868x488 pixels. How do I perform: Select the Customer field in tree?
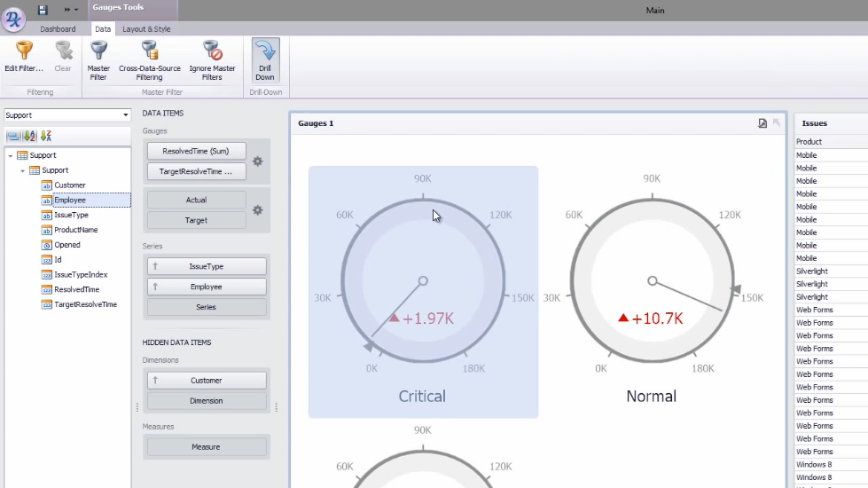click(x=70, y=185)
